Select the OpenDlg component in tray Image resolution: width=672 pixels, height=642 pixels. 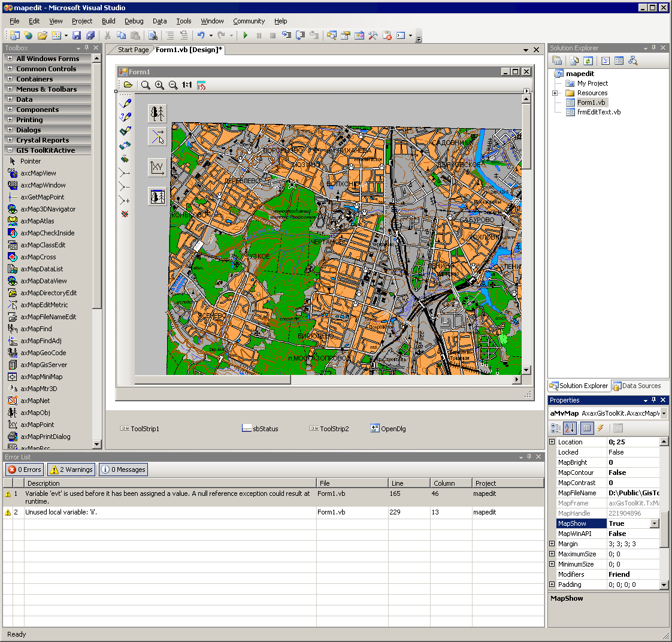[388, 429]
